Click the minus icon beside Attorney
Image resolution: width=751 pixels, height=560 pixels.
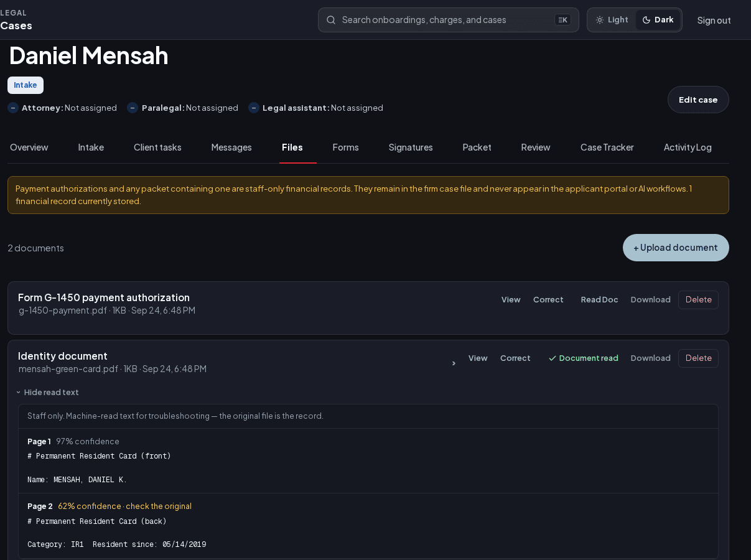(13, 108)
